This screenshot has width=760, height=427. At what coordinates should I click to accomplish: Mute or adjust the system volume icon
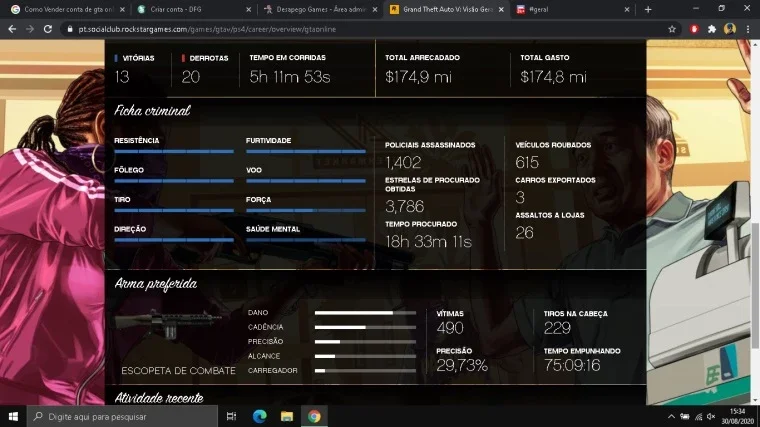click(x=711, y=416)
